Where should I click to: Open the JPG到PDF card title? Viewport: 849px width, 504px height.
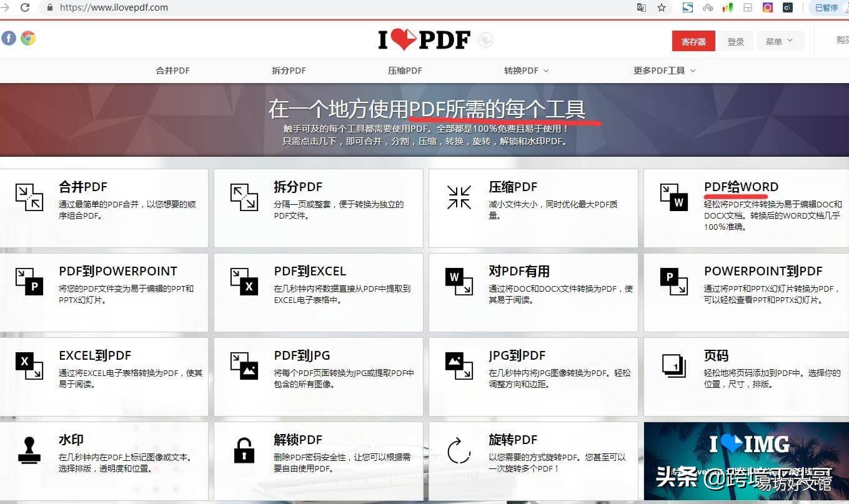(517, 355)
